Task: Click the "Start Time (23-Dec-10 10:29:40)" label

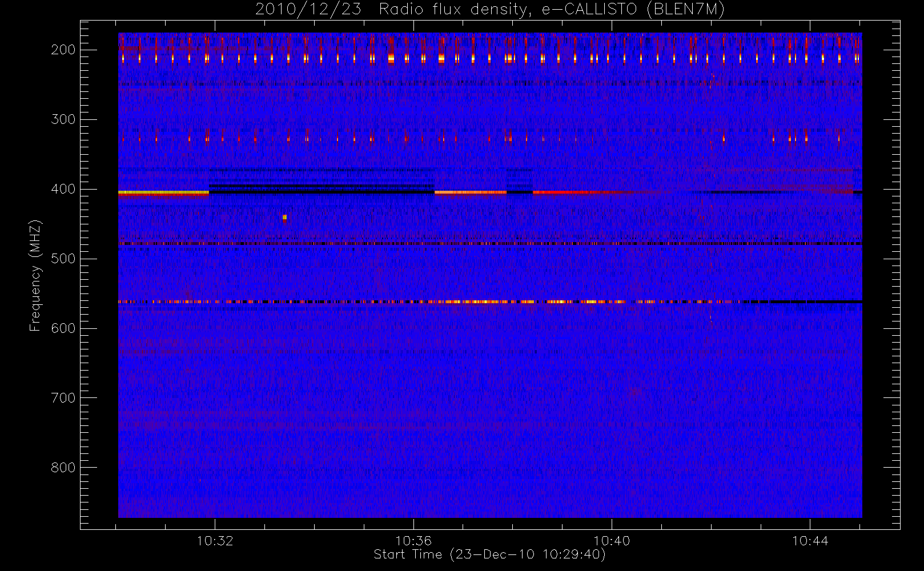Action: (489, 554)
